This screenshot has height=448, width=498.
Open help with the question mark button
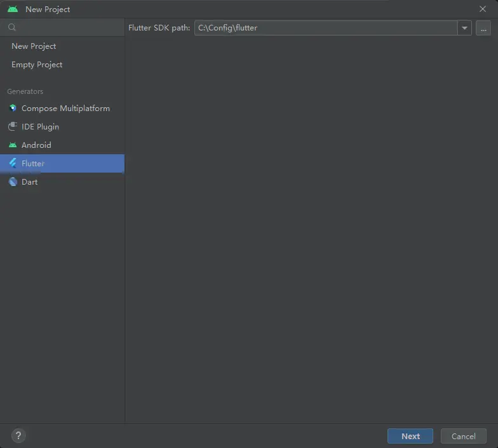18,435
